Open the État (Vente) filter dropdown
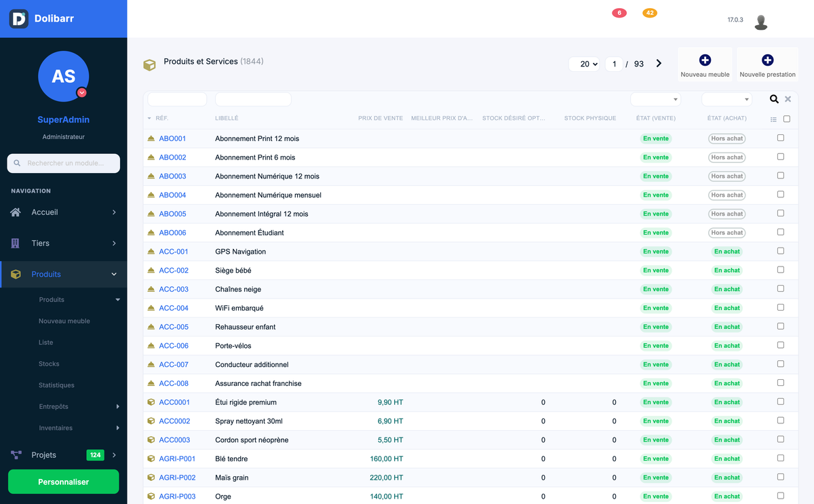The width and height of the screenshot is (814, 504). pyautogui.click(x=655, y=100)
